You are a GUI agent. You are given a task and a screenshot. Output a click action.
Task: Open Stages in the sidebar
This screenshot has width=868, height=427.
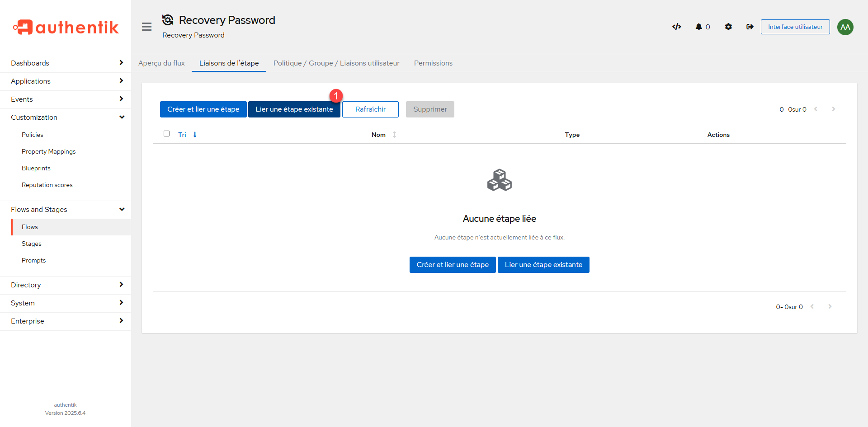(32, 244)
